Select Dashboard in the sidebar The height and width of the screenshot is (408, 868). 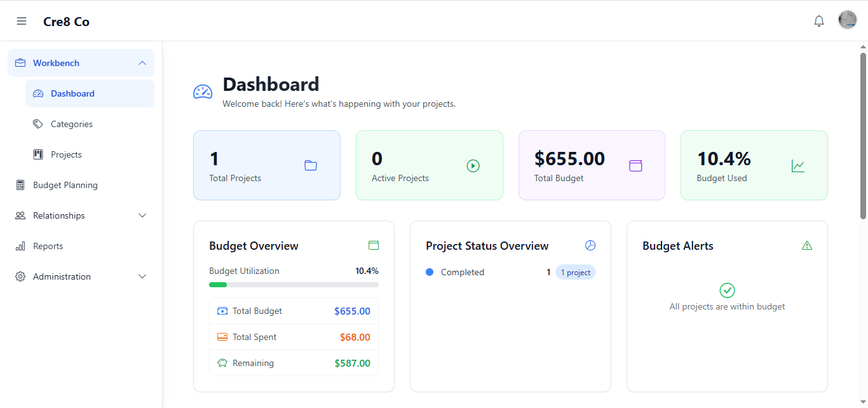(72, 93)
